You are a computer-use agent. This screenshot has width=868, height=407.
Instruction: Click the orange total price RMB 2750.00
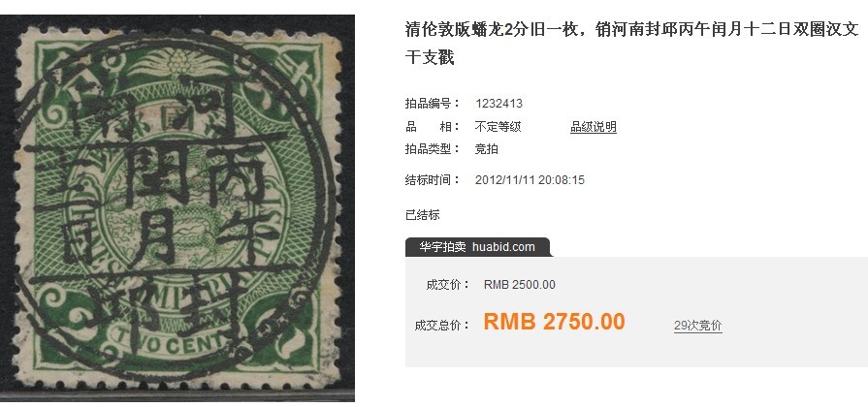[554, 322]
